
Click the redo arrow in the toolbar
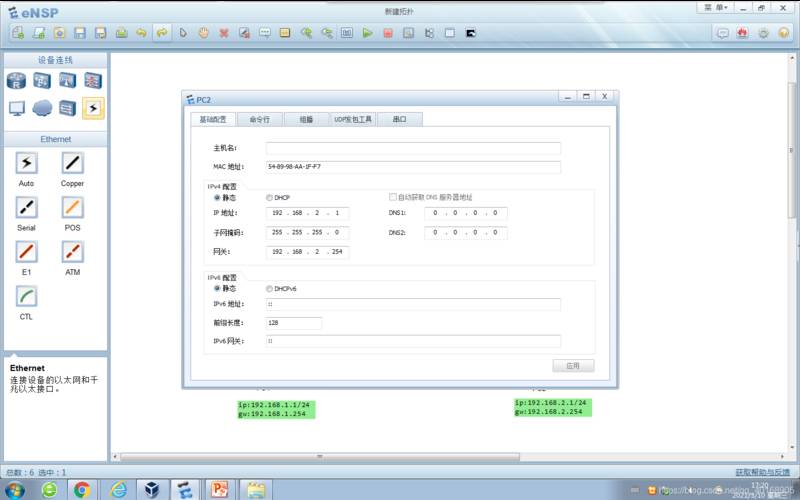point(162,33)
